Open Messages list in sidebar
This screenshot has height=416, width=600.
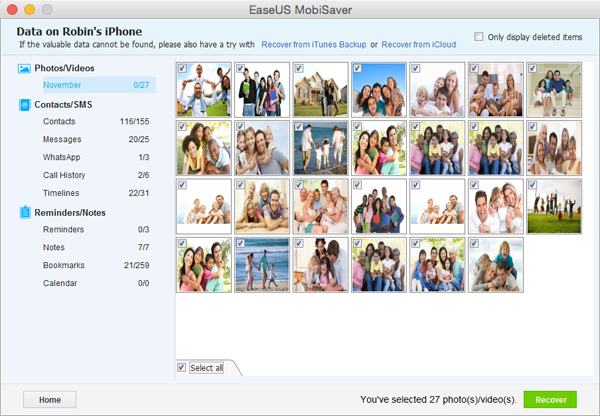[x=96, y=139]
